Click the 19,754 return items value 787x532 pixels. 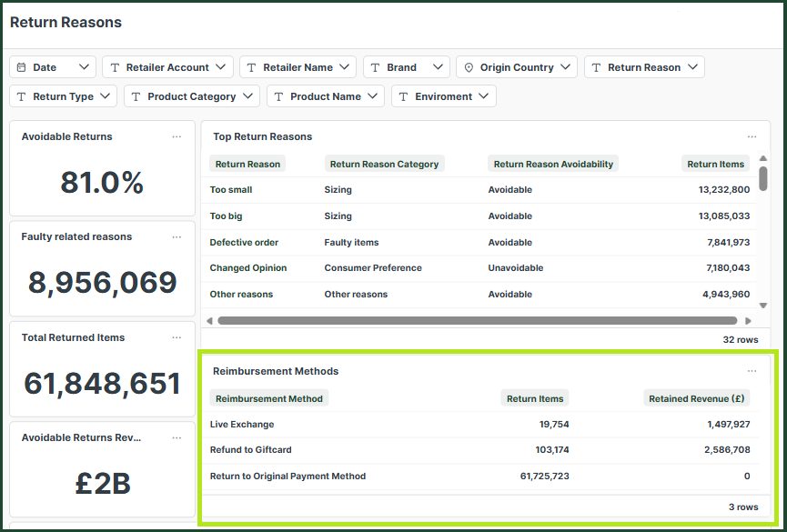coord(554,424)
